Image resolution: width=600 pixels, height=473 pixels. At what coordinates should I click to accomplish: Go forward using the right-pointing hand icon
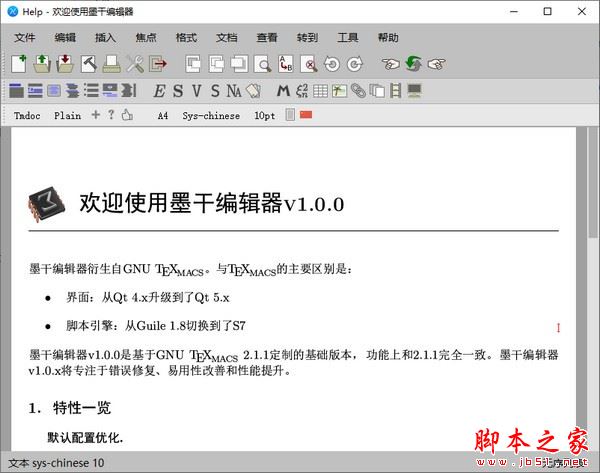pyautogui.click(x=437, y=64)
